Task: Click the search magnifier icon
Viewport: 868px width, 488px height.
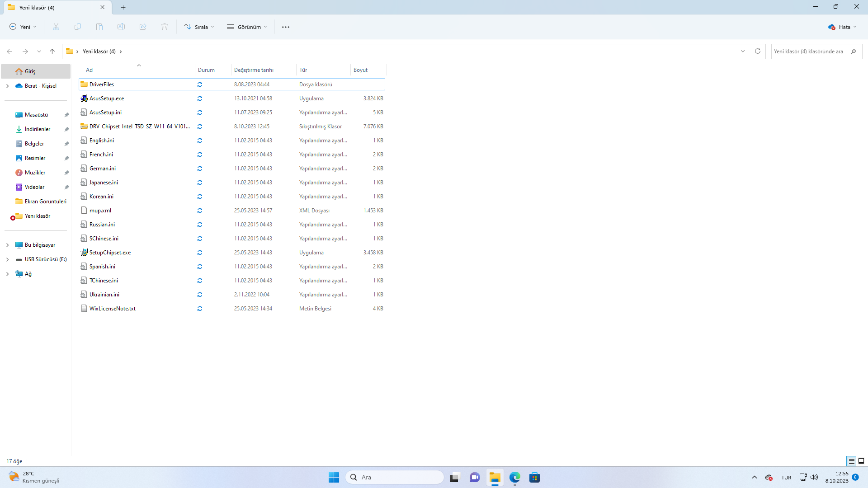Action: (854, 52)
